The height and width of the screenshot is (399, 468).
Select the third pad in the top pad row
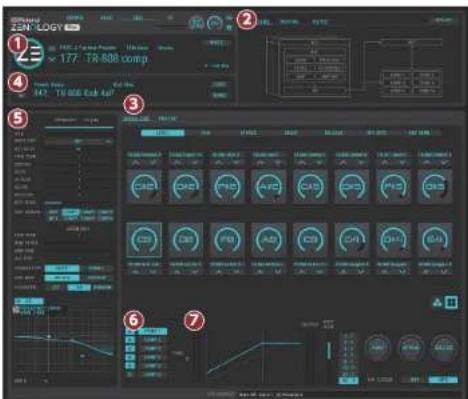[x=227, y=186]
